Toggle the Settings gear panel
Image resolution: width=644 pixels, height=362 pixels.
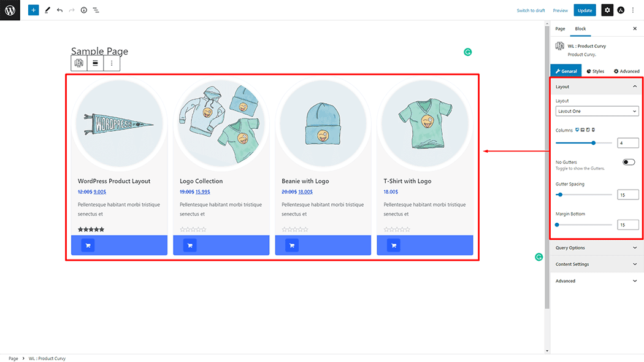(607, 10)
